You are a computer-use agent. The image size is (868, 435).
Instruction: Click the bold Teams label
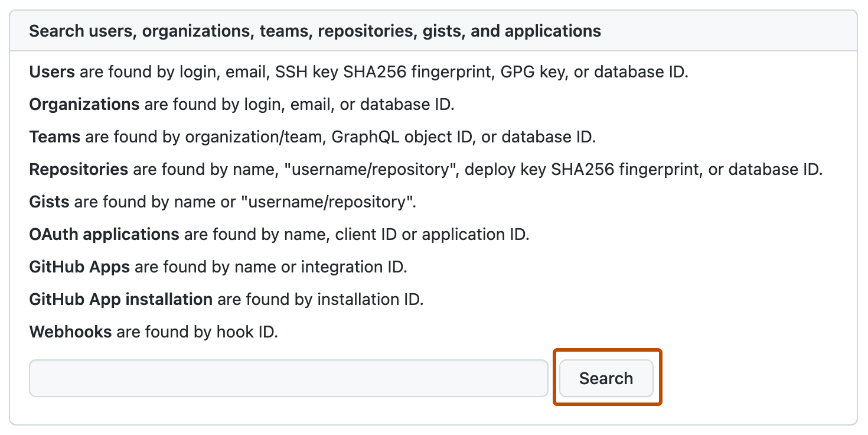click(x=54, y=137)
